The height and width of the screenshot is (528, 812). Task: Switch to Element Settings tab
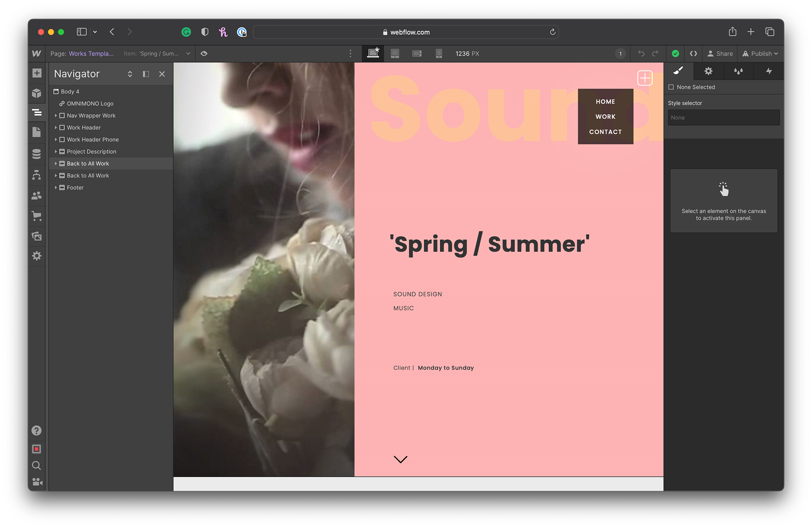click(x=708, y=71)
